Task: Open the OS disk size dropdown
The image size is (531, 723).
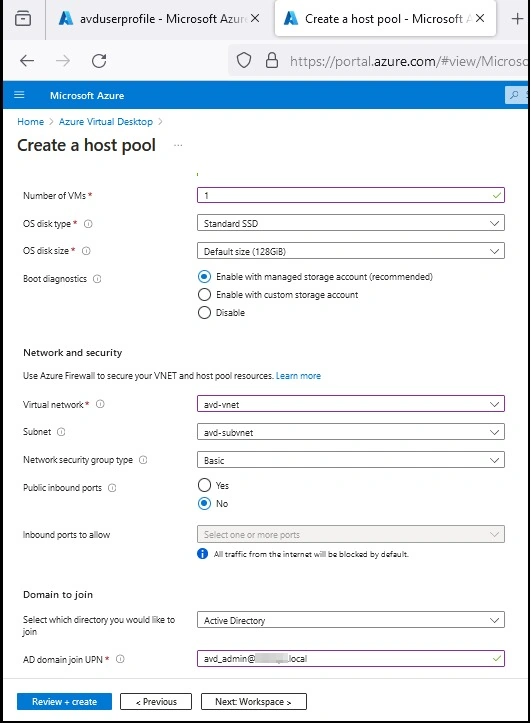Action: pyautogui.click(x=351, y=251)
